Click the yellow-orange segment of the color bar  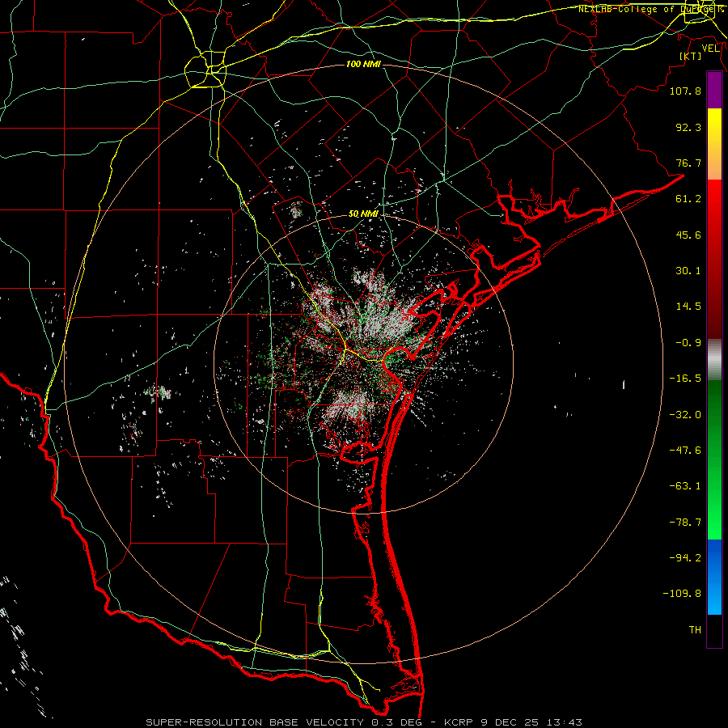714,144
